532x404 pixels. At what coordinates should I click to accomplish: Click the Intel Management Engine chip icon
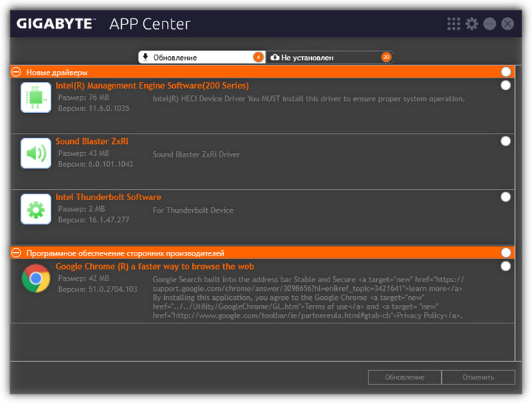35,97
